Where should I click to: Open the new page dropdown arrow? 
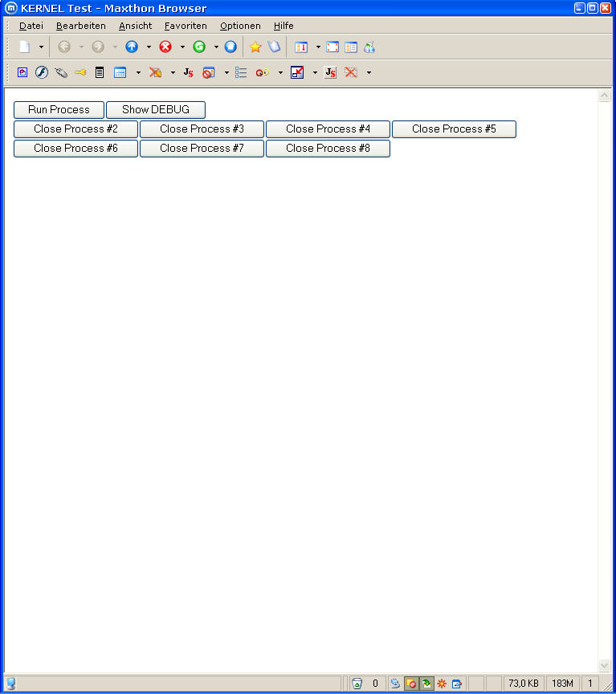41,47
